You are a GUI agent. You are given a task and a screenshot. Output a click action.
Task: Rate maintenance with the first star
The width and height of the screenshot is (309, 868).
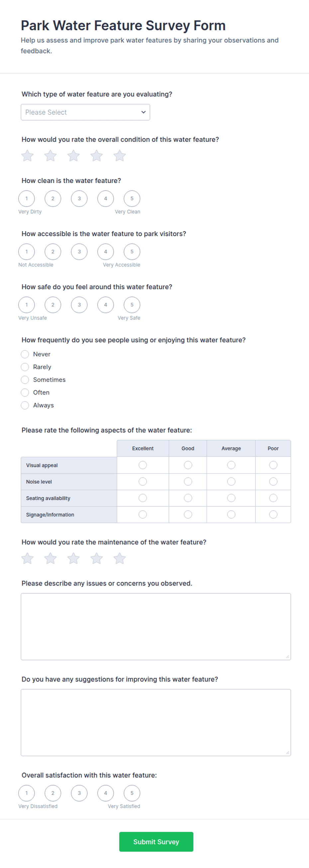click(27, 558)
